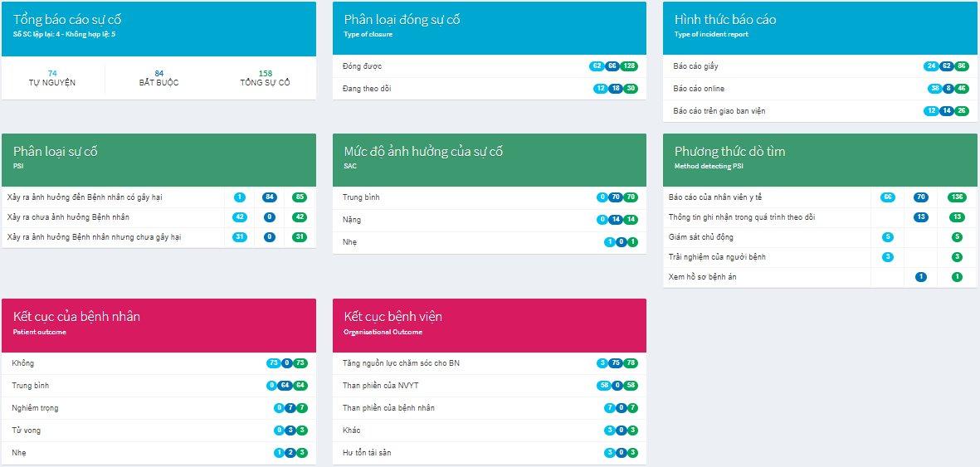Click the BẮT BUỘC count of 84
980x467 pixels.
pos(158,73)
